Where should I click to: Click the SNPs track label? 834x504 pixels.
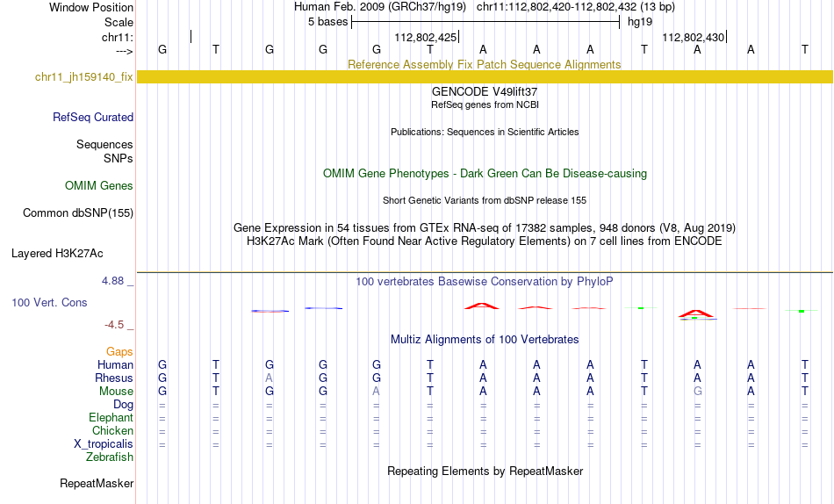tap(119, 158)
